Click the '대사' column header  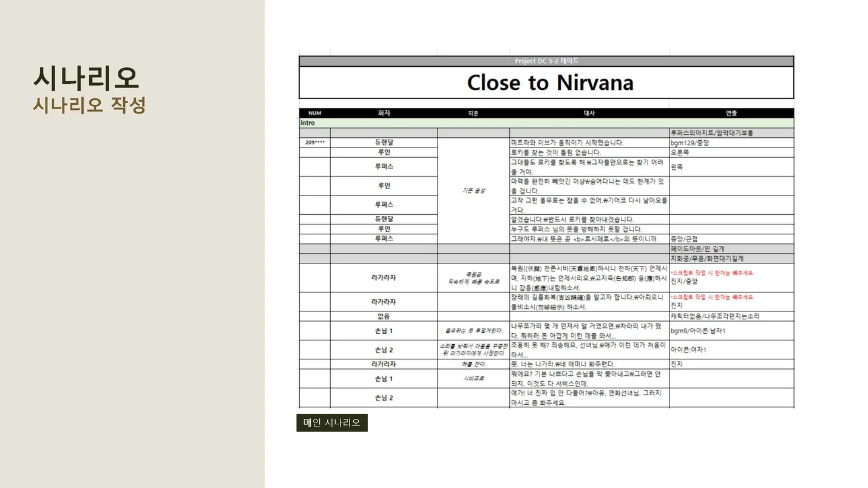(x=589, y=114)
